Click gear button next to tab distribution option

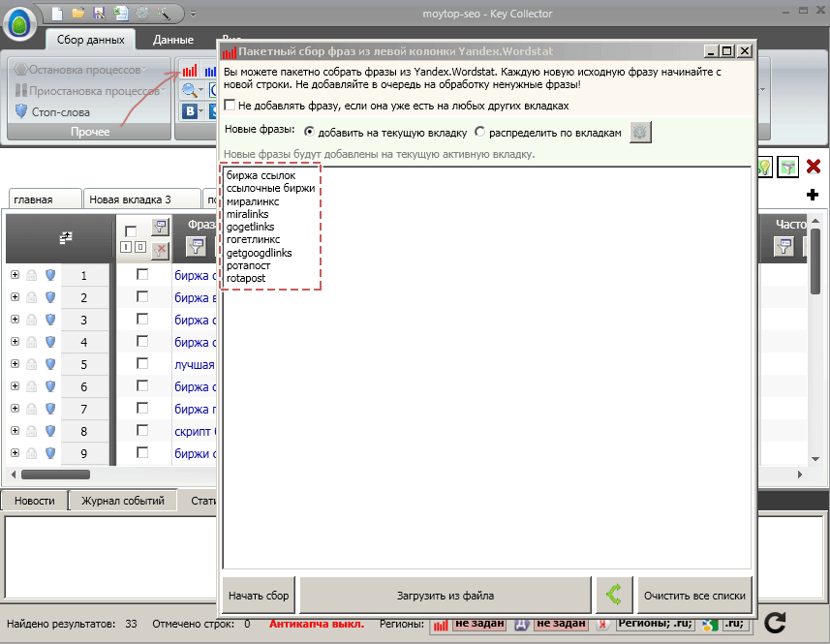(x=640, y=133)
